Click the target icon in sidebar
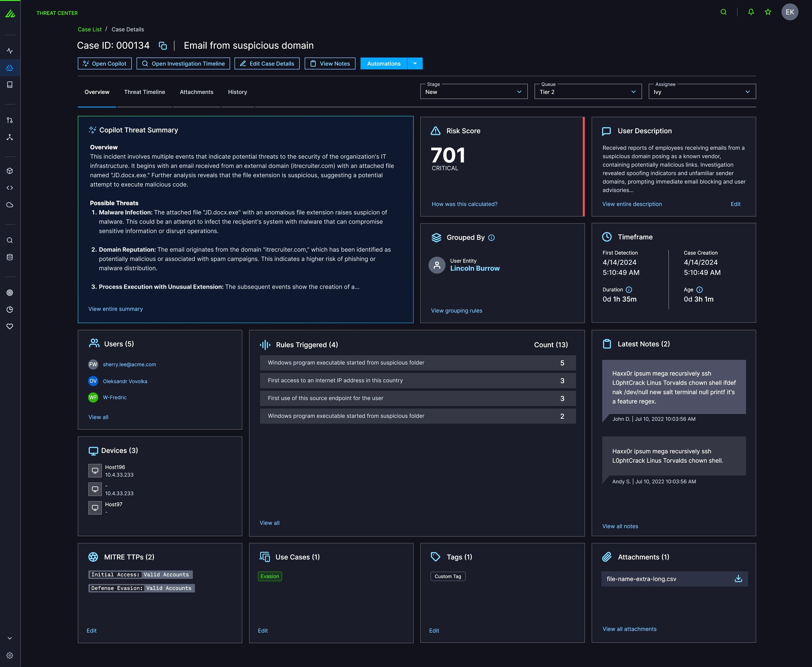 (10, 293)
